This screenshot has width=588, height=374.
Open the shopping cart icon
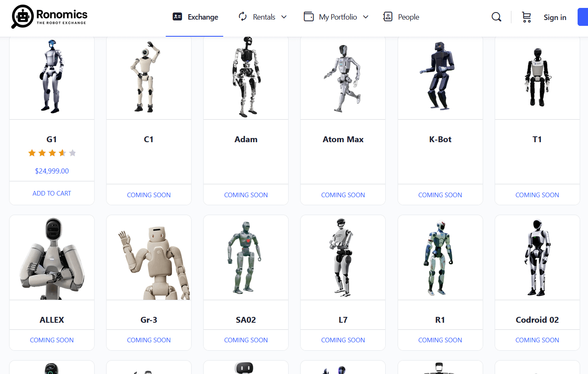(x=526, y=17)
